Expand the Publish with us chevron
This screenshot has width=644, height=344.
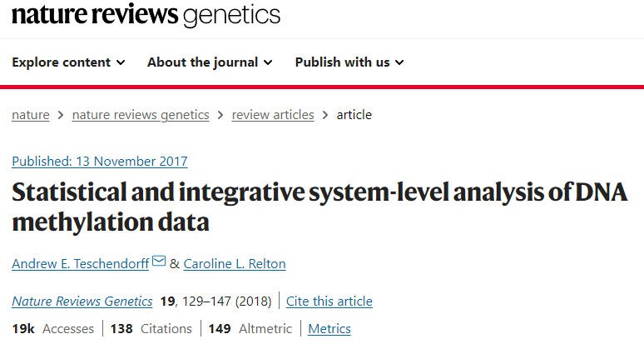tap(399, 62)
